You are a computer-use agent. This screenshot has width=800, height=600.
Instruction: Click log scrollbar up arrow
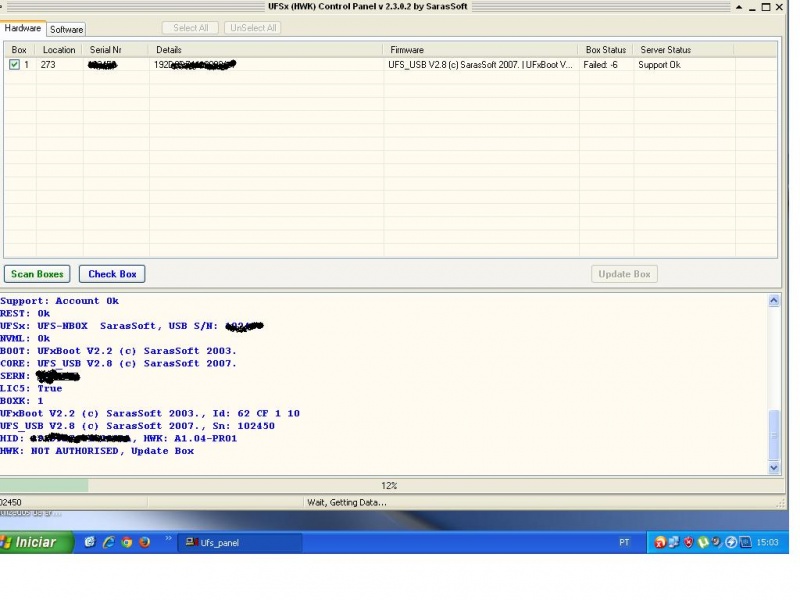(x=773, y=301)
